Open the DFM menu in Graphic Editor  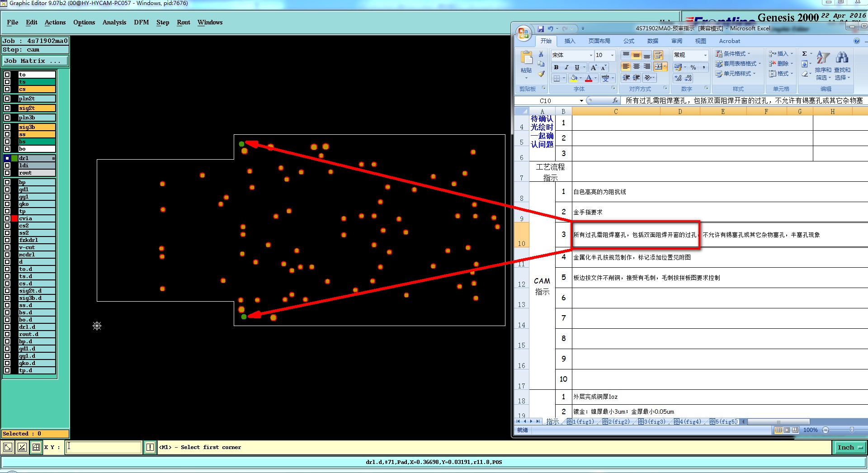pyautogui.click(x=142, y=22)
